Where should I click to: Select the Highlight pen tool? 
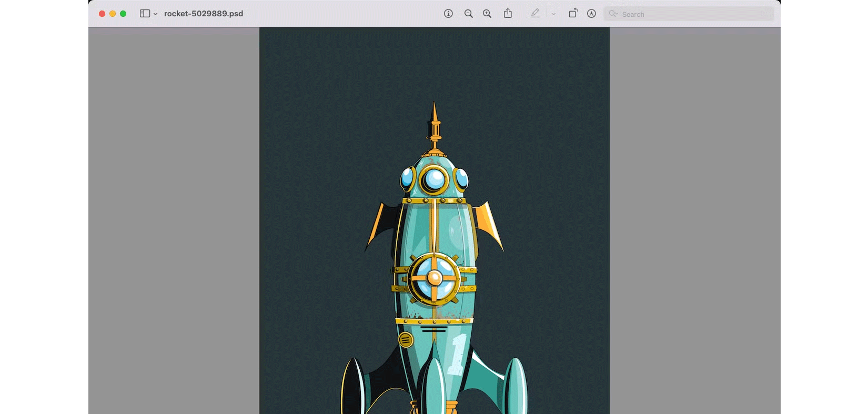[535, 14]
